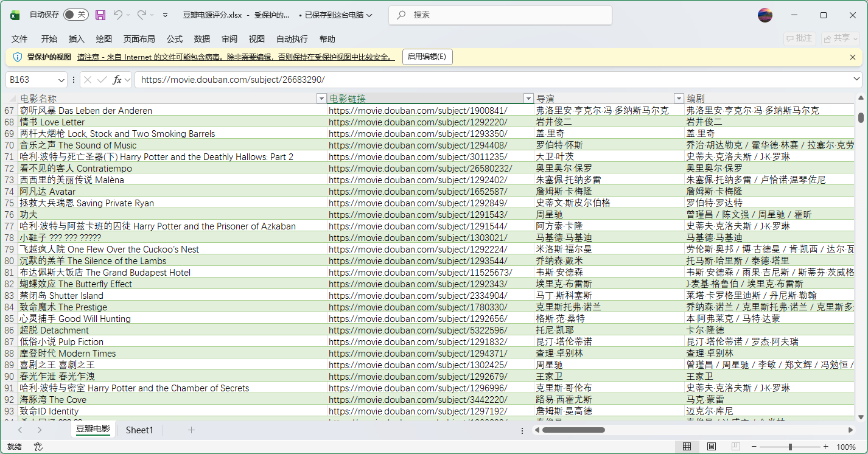Add a new sheet with plus icon
Image resolution: width=868 pixels, height=454 pixels.
[191, 430]
